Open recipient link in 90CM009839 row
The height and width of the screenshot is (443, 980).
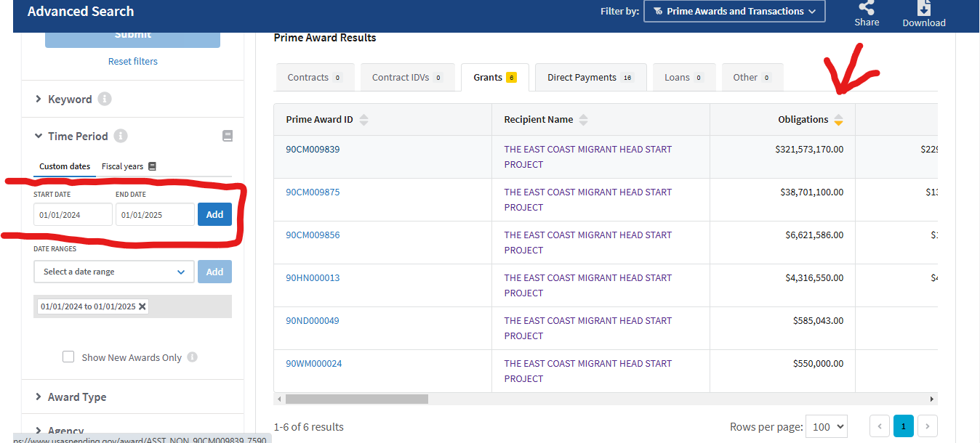click(588, 157)
